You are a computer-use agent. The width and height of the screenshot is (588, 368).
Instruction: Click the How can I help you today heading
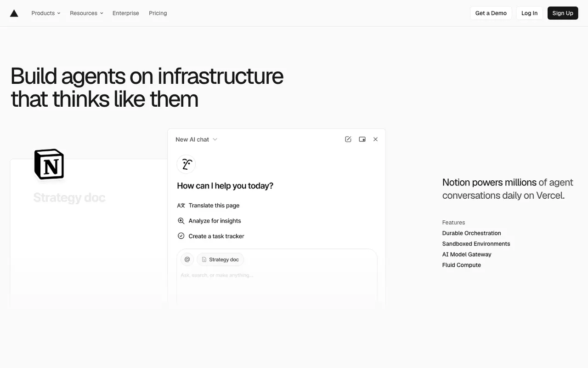click(225, 186)
